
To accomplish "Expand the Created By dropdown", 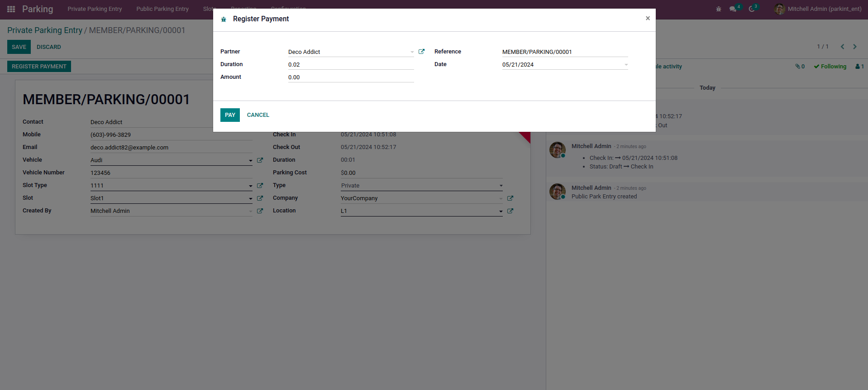I will click(x=250, y=212).
